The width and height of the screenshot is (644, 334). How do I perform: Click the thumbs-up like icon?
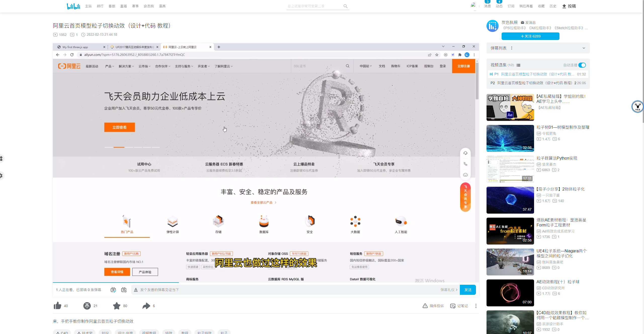[x=57, y=306]
